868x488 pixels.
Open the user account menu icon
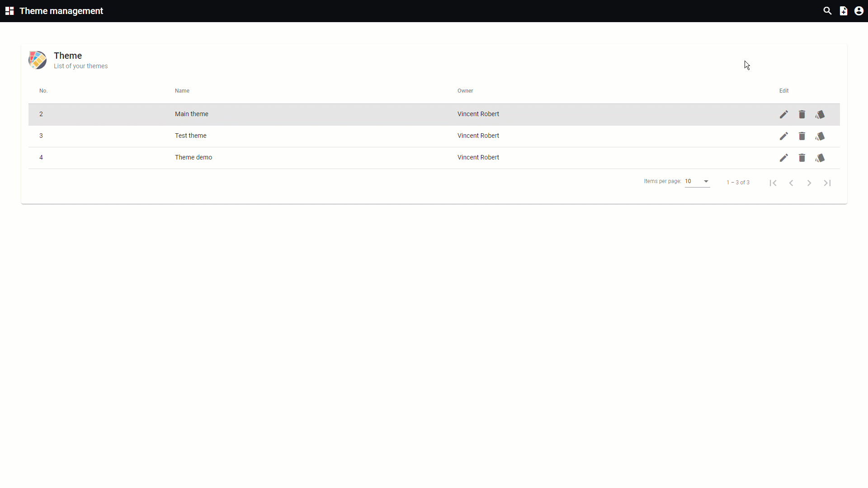[859, 11]
